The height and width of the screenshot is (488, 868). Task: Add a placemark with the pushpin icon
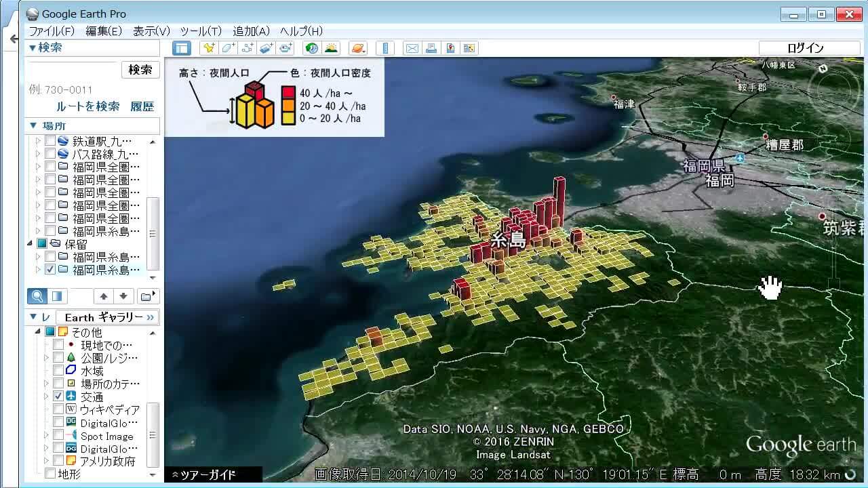click(x=210, y=48)
